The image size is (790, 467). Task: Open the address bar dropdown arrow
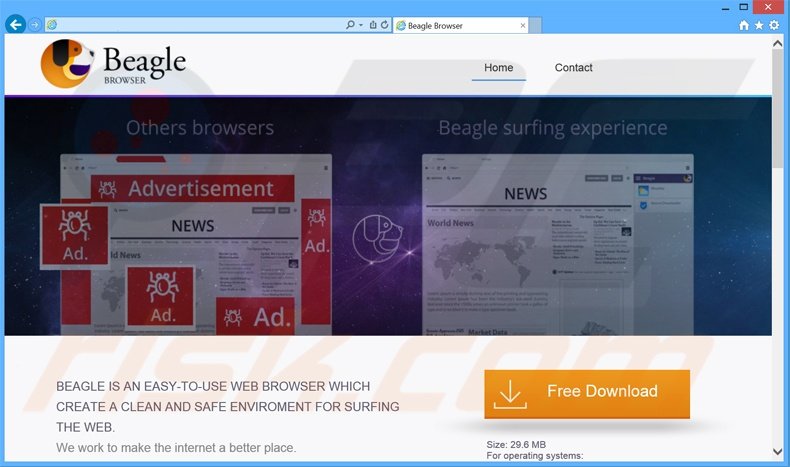coord(361,25)
